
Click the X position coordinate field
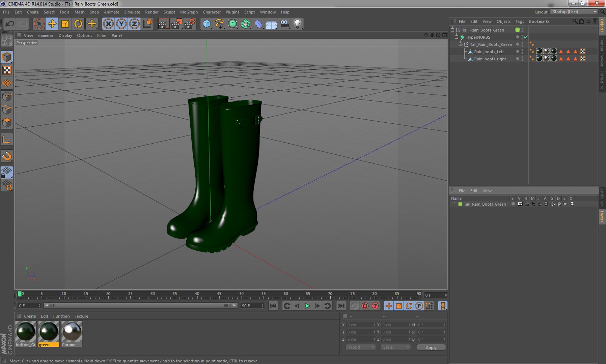click(361, 325)
